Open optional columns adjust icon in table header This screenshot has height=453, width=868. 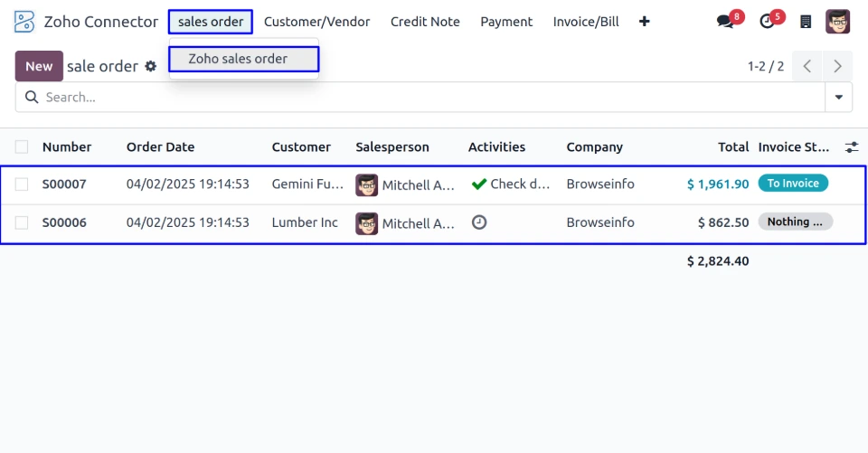[852, 146]
